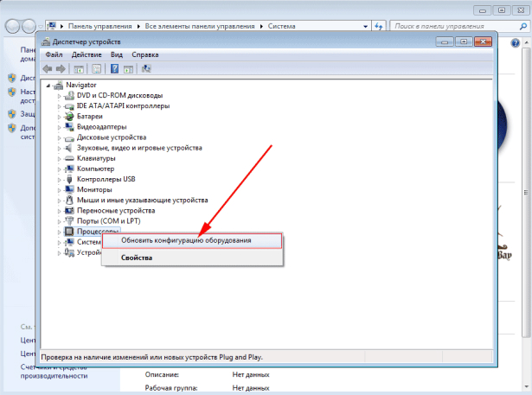Click the Forward arrow in Device Manager toolbar

point(61,69)
